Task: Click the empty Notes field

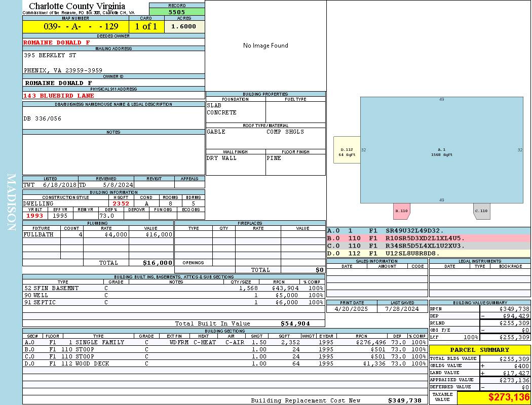Action: [x=113, y=154]
